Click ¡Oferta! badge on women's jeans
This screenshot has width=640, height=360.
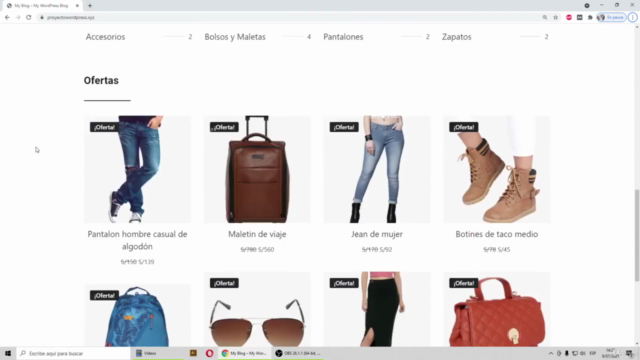[344, 127]
